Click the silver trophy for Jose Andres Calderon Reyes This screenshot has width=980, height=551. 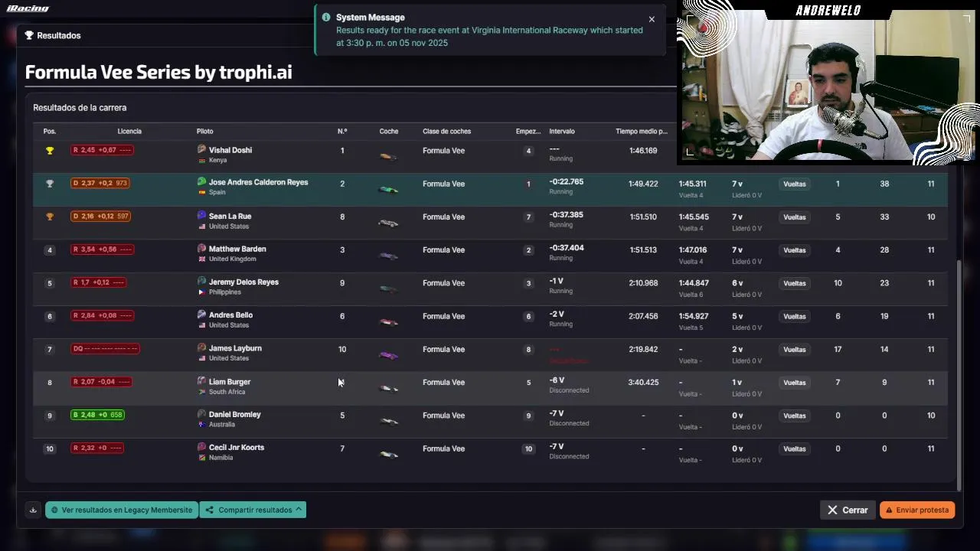pos(50,184)
